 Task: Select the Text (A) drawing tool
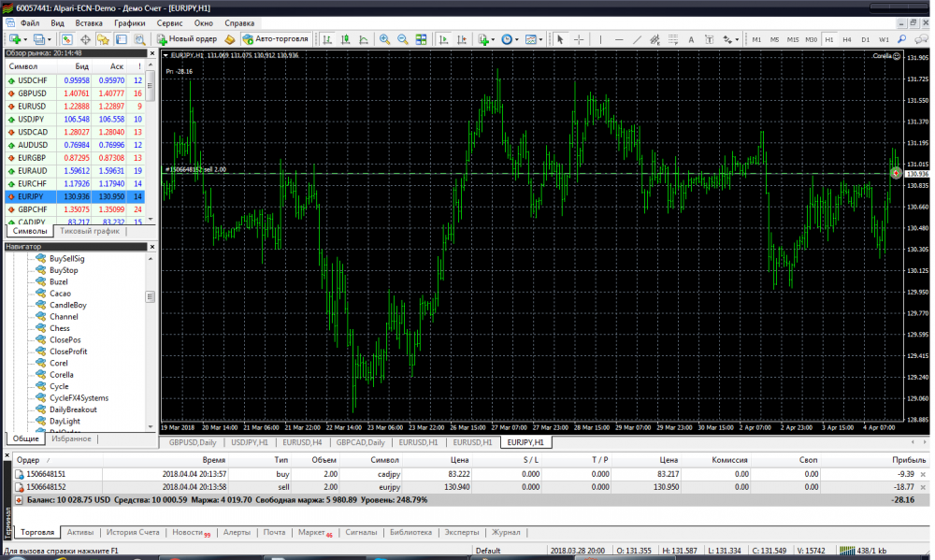click(691, 39)
